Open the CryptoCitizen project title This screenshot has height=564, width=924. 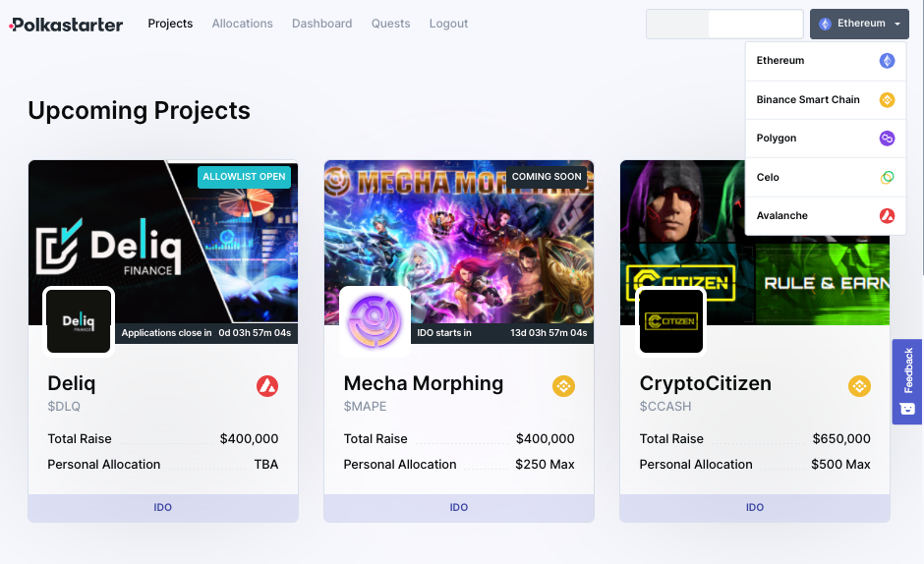pyautogui.click(x=706, y=383)
